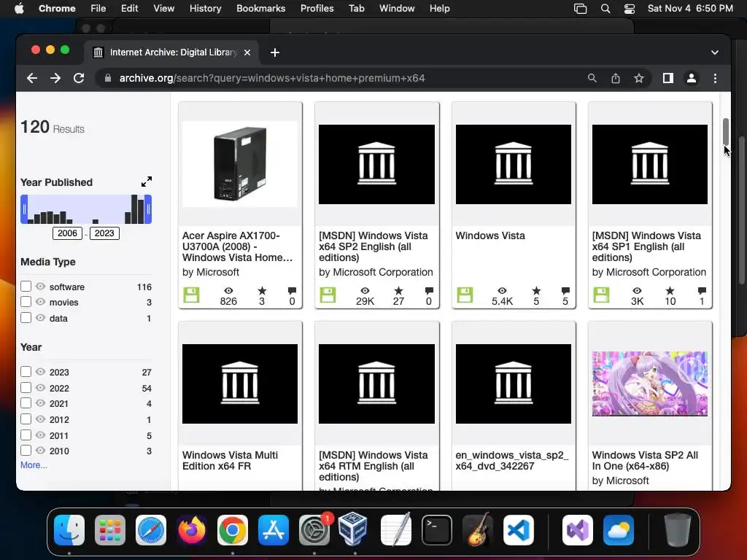Share this page using the share icon
This screenshot has width=747, height=560.
tap(616, 78)
